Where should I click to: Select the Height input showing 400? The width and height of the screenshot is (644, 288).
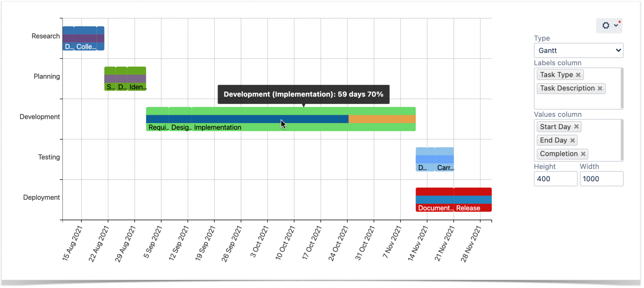(556, 178)
